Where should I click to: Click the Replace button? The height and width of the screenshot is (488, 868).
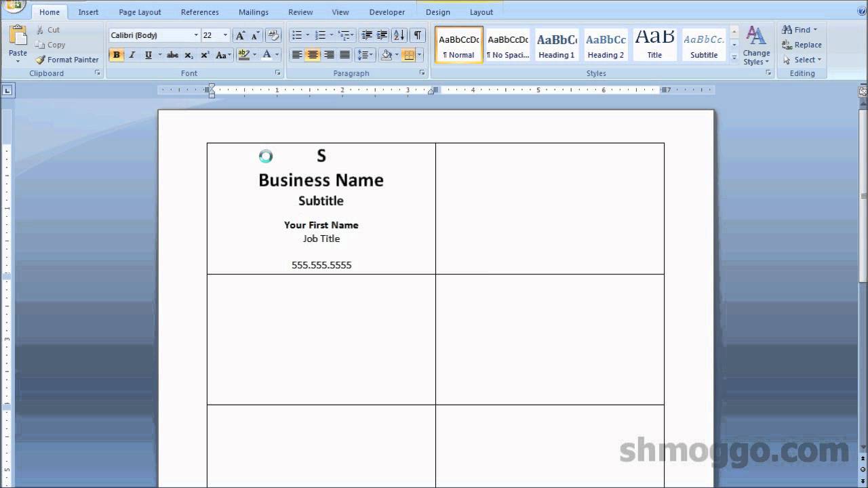[x=802, y=45]
